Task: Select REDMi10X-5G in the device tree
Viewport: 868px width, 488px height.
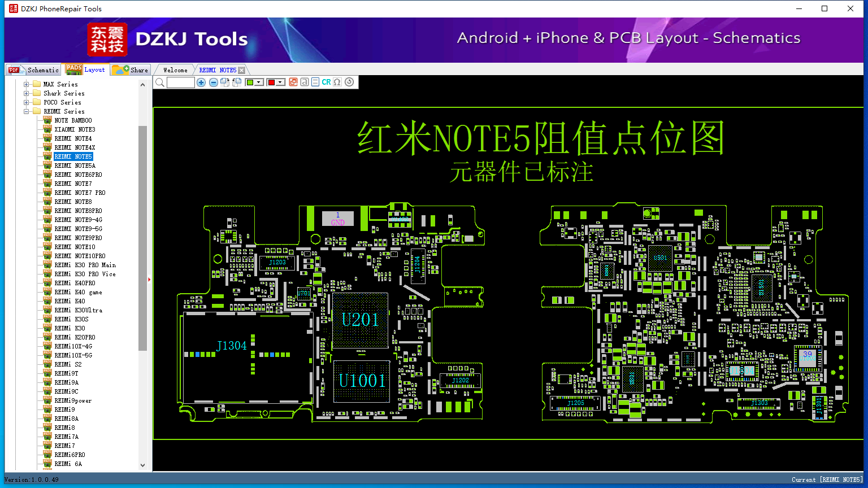Action: click(73, 355)
